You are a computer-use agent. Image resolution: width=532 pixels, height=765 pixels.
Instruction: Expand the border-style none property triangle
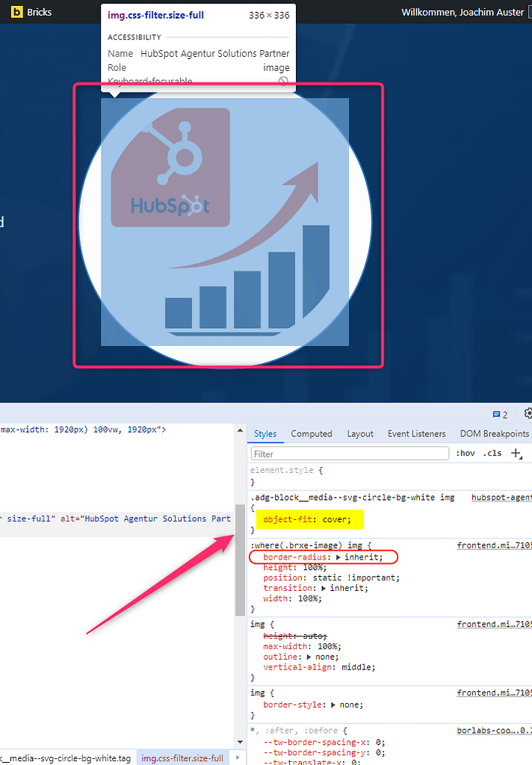(x=333, y=704)
